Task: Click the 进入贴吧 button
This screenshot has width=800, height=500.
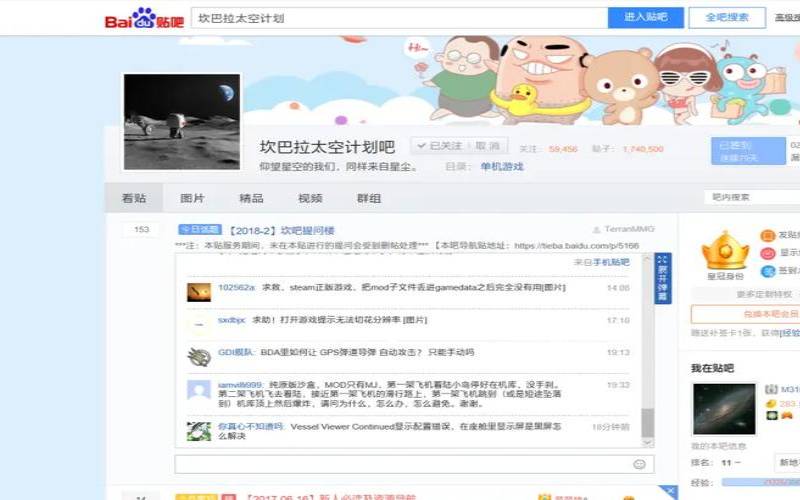Action: click(x=646, y=17)
